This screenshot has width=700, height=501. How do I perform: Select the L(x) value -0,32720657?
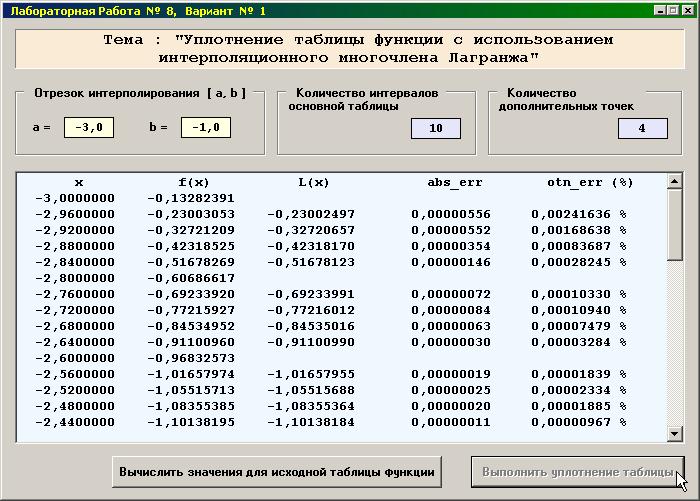tap(311, 230)
